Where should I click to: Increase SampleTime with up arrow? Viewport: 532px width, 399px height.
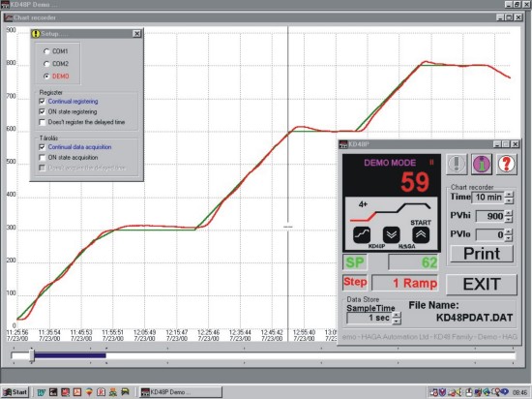[397, 315]
